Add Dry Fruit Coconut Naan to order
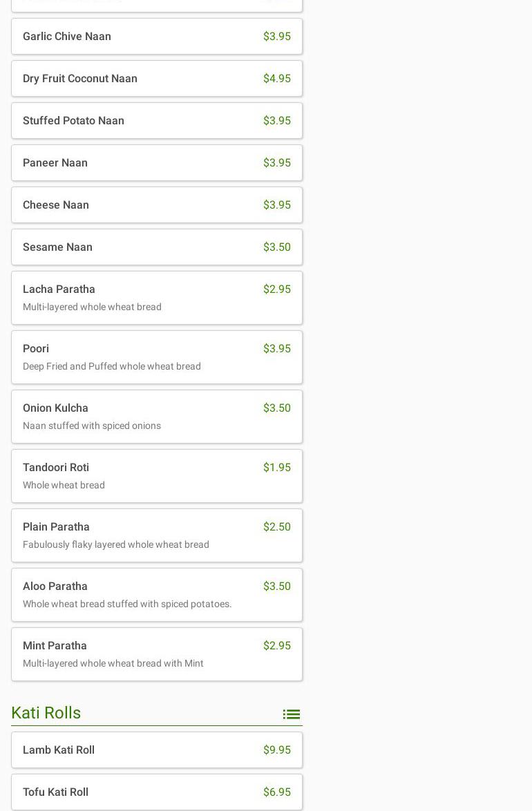532x811 pixels. (x=156, y=79)
